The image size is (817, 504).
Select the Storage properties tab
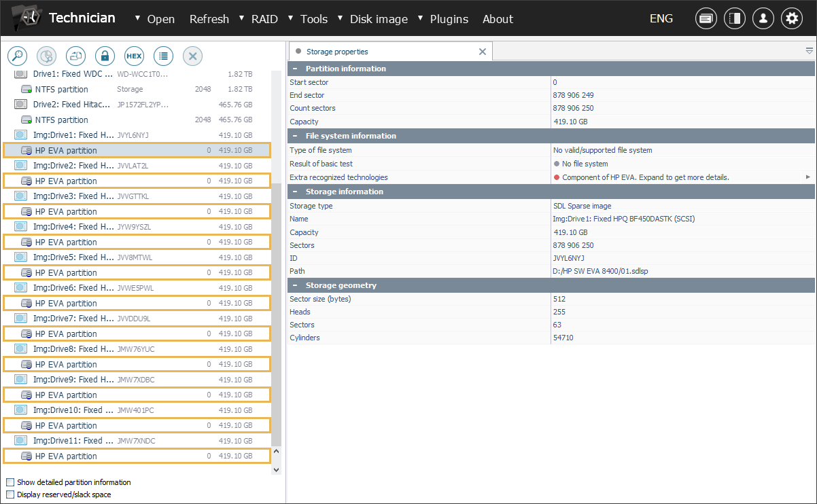click(x=337, y=52)
